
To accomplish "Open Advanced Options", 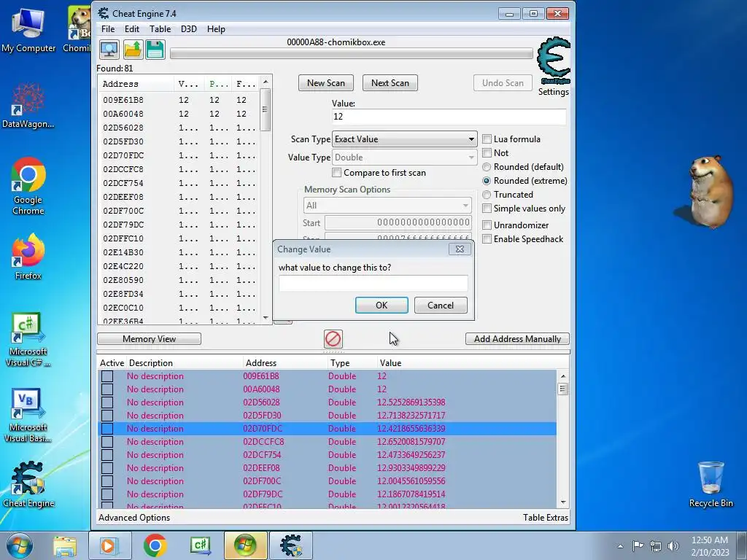I will coord(134,518).
